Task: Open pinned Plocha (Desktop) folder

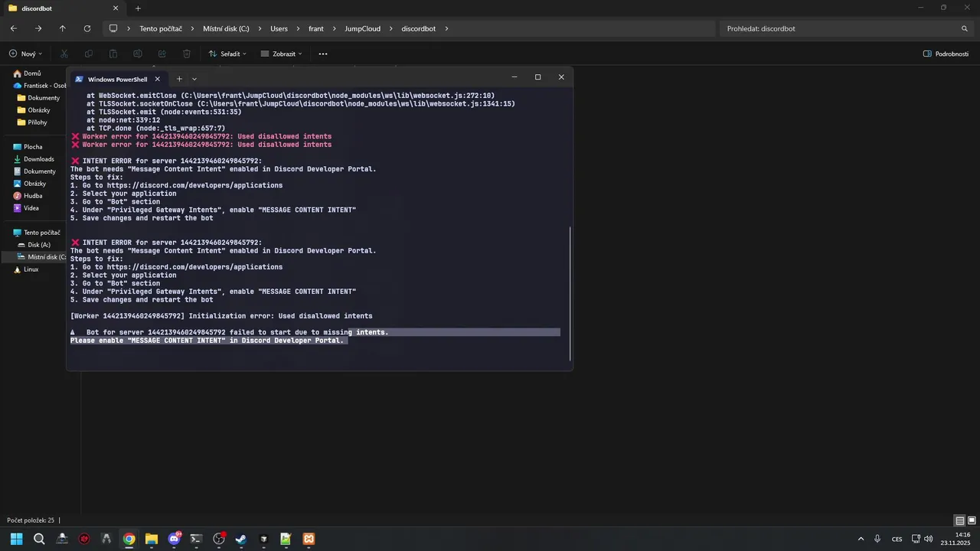Action: click(x=28, y=147)
